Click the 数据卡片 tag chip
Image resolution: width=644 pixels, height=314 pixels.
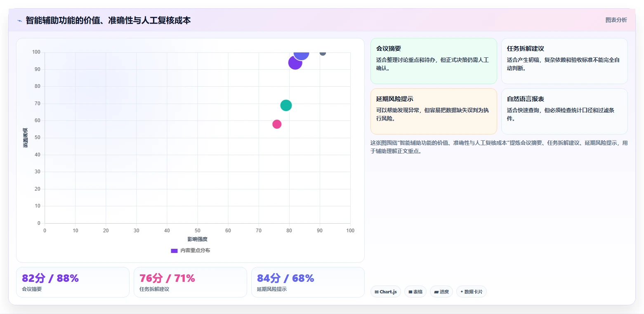click(x=472, y=292)
